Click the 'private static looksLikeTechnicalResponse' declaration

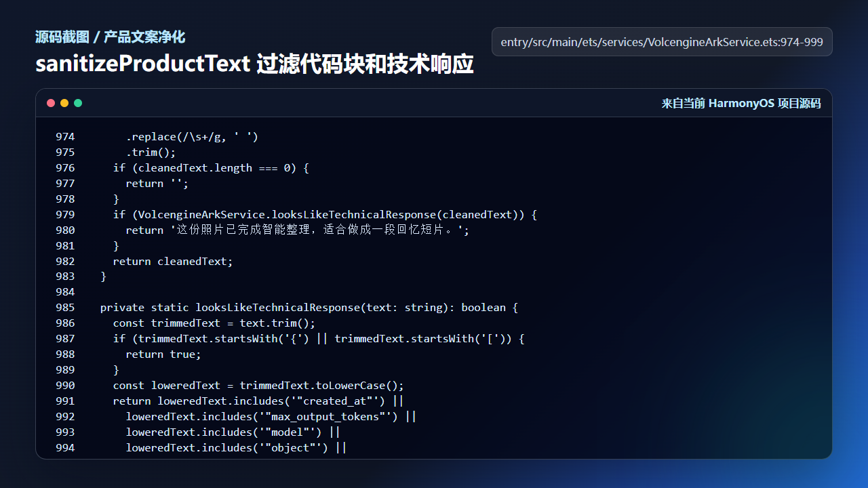[309, 308]
